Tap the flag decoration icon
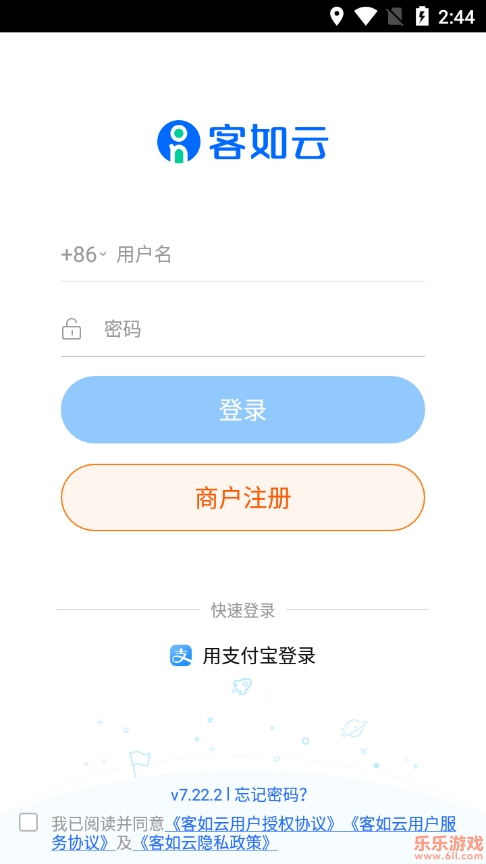Viewport: 486px width, 864px height. click(x=139, y=763)
